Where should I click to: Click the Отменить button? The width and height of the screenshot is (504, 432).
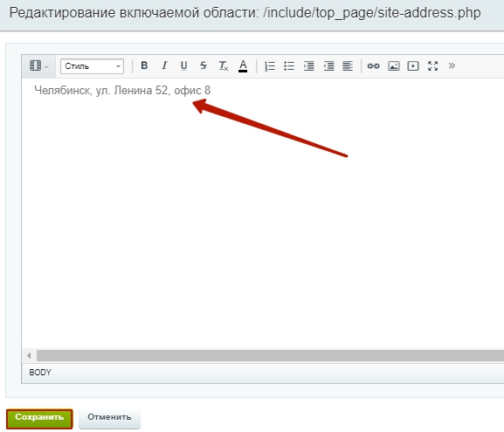109,419
